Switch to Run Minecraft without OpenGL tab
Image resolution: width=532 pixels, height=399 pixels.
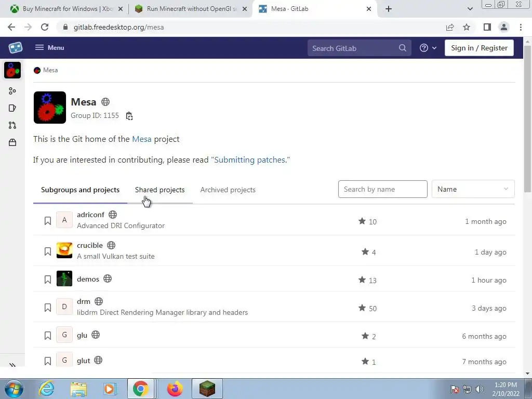pyautogui.click(x=191, y=9)
